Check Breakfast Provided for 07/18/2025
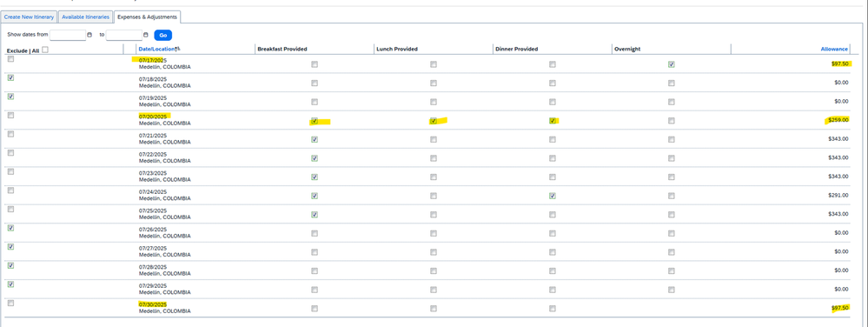 pos(315,83)
